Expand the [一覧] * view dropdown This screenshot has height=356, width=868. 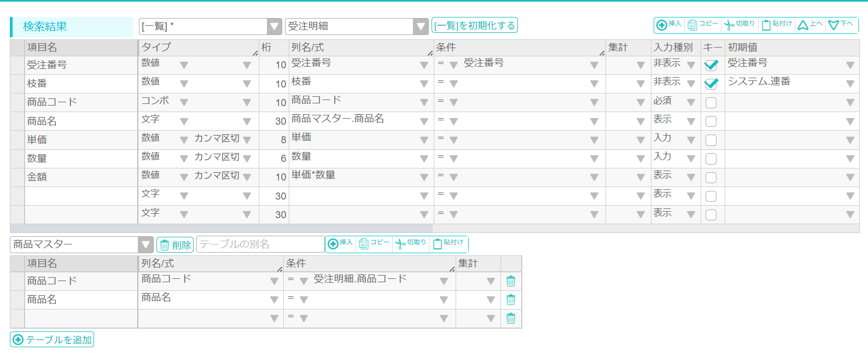(274, 26)
